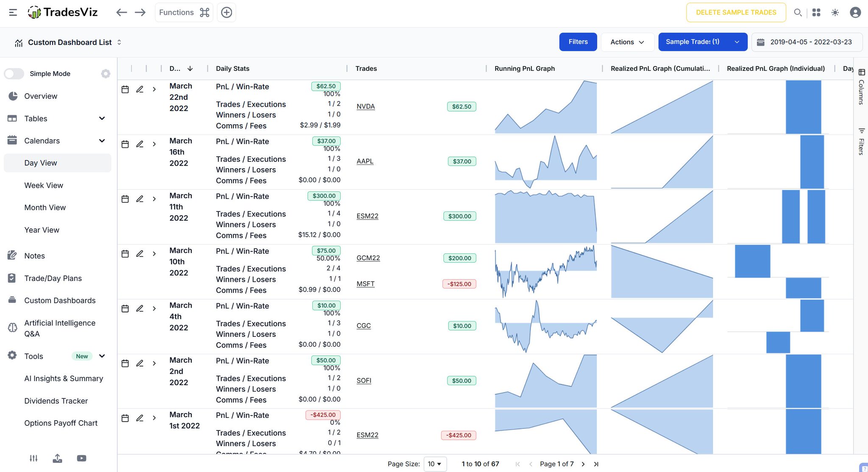Click the upload icon at sidebar bottom
This screenshot has width=868, height=472.
(58, 458)
